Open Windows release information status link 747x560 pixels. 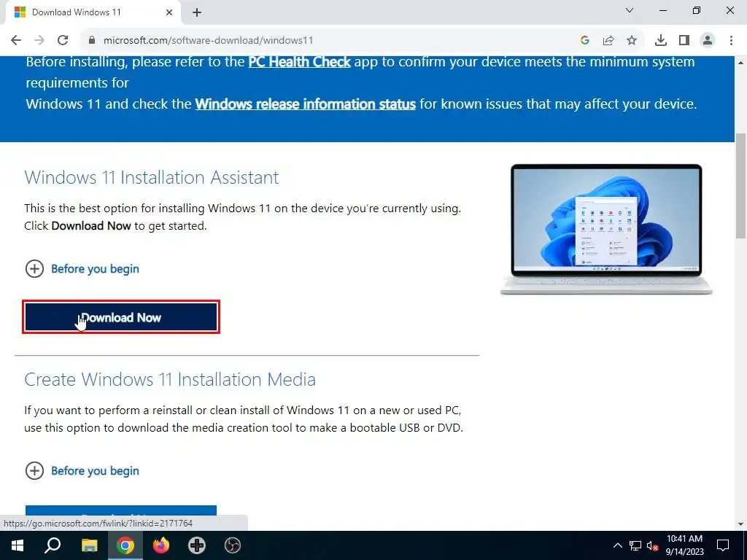[x=306, y=104]
